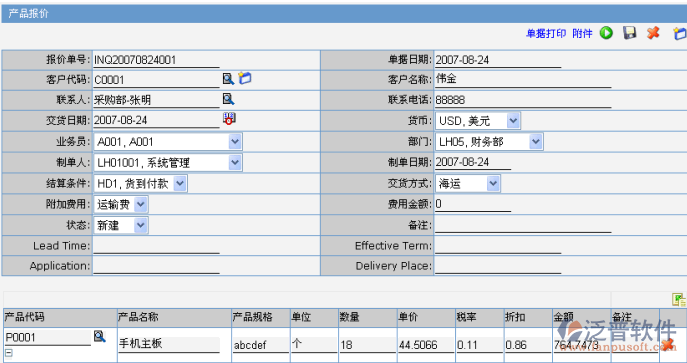Search customer code with magnifier icon
The image size is (687, 363).
pos(228,79)
